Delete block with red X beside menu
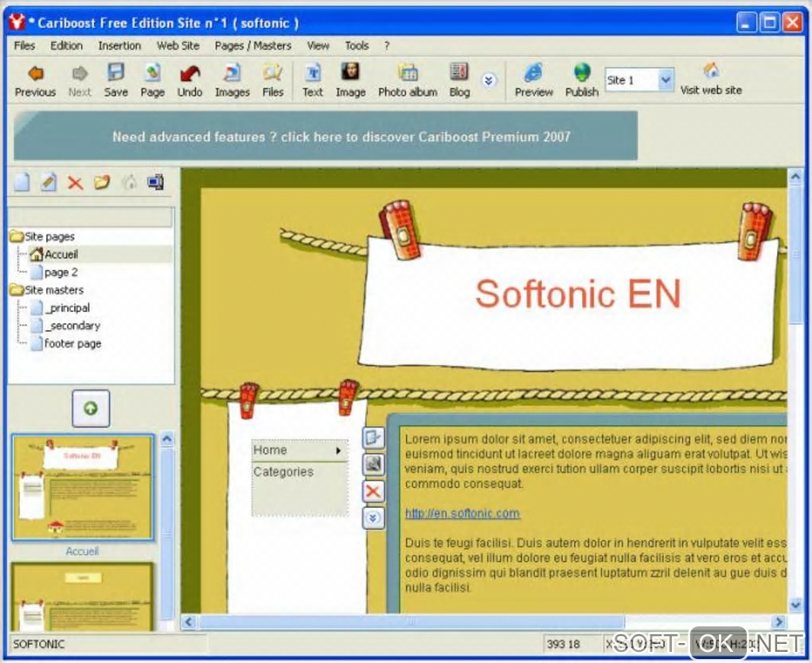This screenshot has height=663, width=812. tap(373, 491)
